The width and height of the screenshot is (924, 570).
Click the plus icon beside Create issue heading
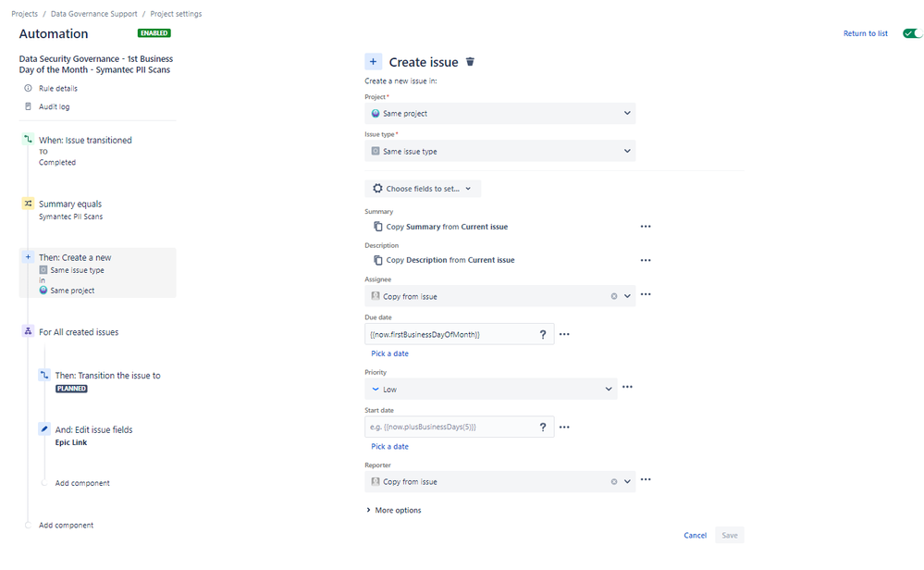pyautogui.click(x=373, y=62)
